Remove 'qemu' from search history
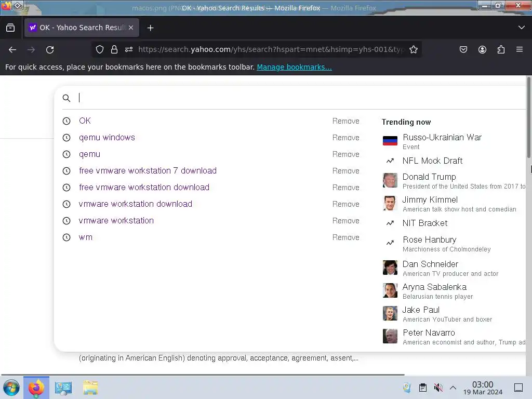 point(345,154)
